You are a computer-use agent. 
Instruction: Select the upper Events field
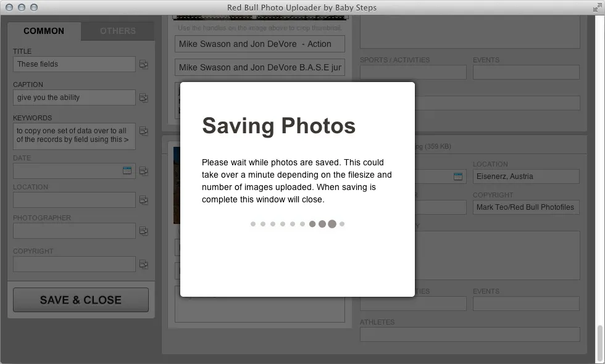[x=526, y=72]
